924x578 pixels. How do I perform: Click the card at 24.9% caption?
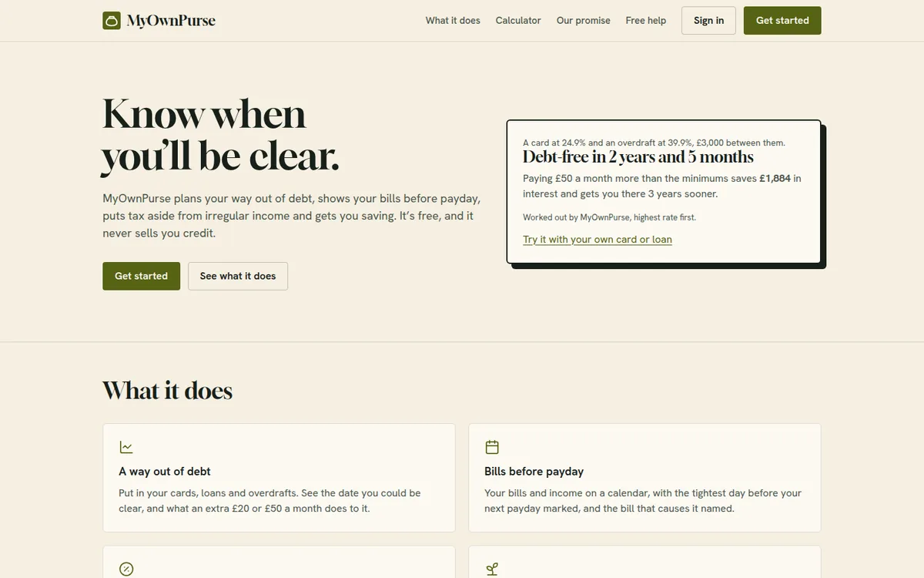coord(654,143)
